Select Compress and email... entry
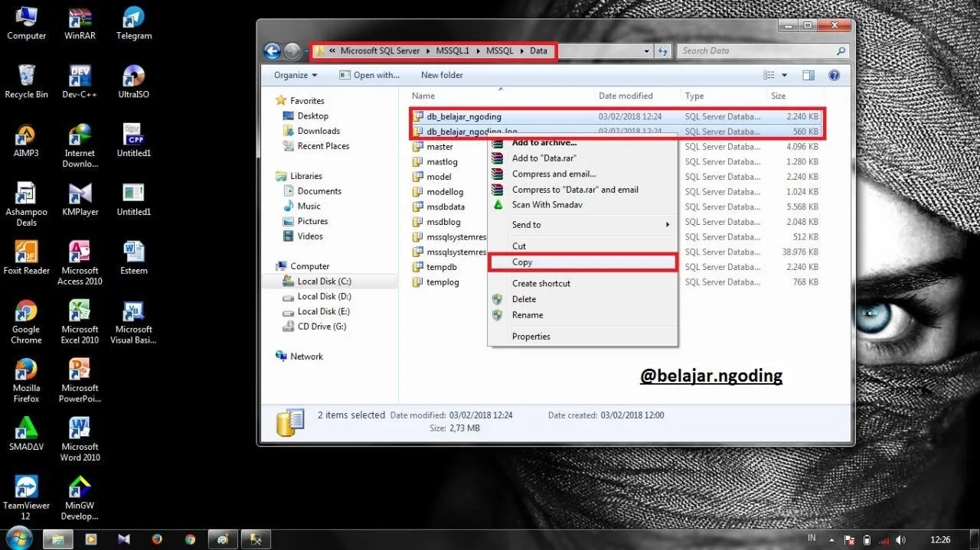Screen dimensions: 980x550 point(583,174)
